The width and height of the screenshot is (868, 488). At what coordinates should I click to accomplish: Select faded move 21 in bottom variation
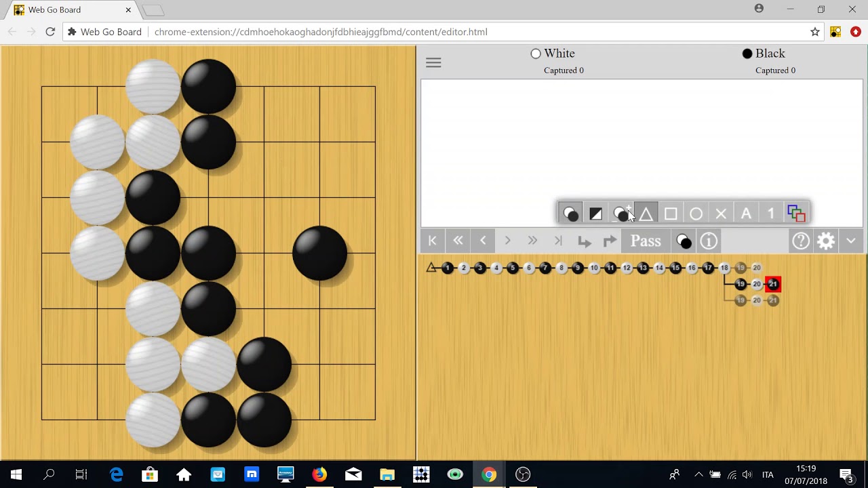tap(773, 300)
